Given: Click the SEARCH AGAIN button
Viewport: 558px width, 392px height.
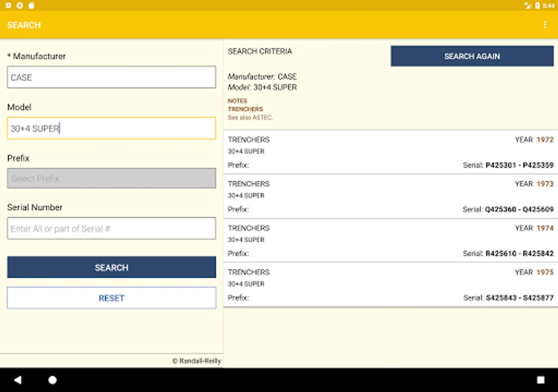Looking at the screenshot, I should pos(472,56).
